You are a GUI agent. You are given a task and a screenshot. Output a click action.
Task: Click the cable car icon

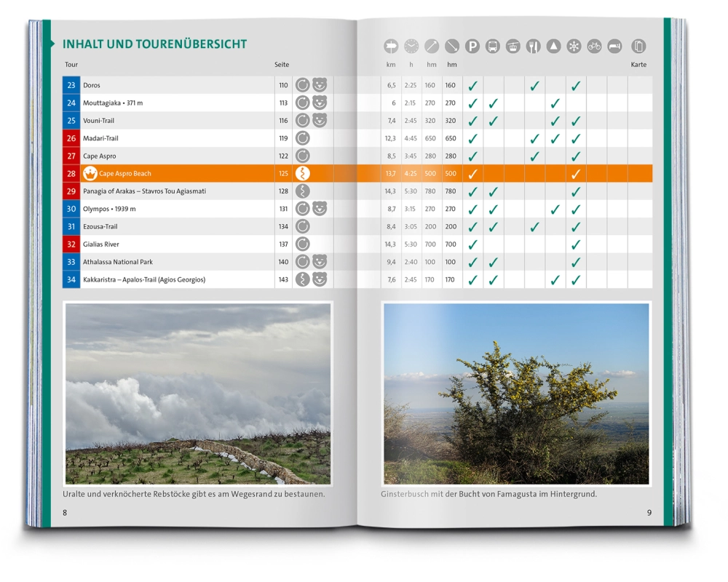[x=513, y=47]
